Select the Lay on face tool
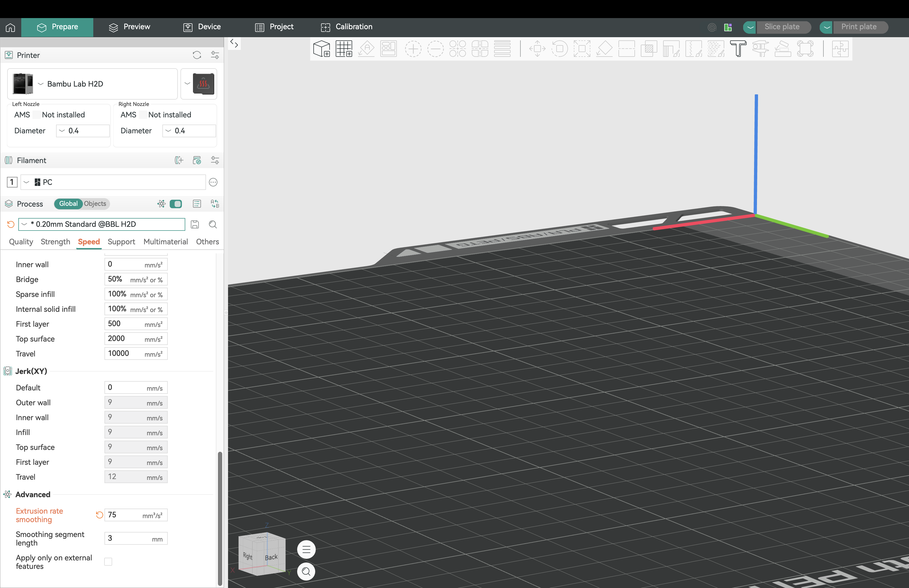909x588 pixels. tap(604, 49)
